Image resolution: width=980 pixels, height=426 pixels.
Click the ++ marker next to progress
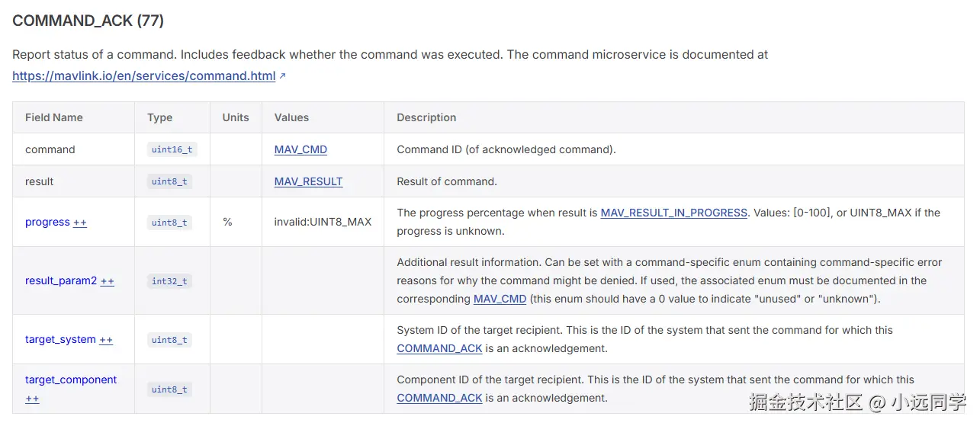(80, 223)
